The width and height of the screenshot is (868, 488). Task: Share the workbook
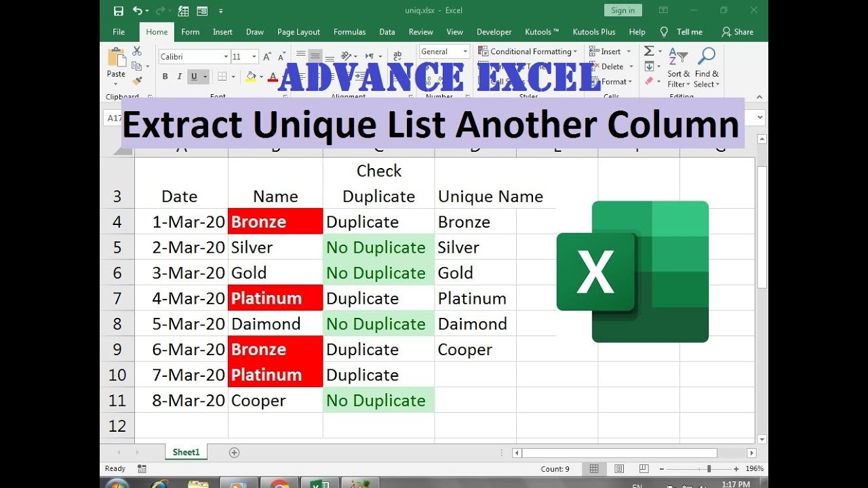click(x=738, y=32)
